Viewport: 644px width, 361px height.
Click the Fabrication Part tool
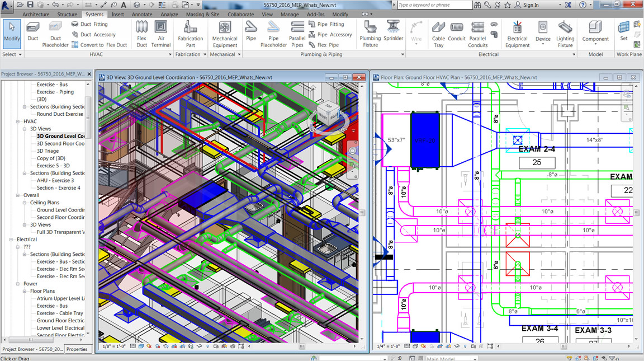pyautogui.click(x=191, y=33)
